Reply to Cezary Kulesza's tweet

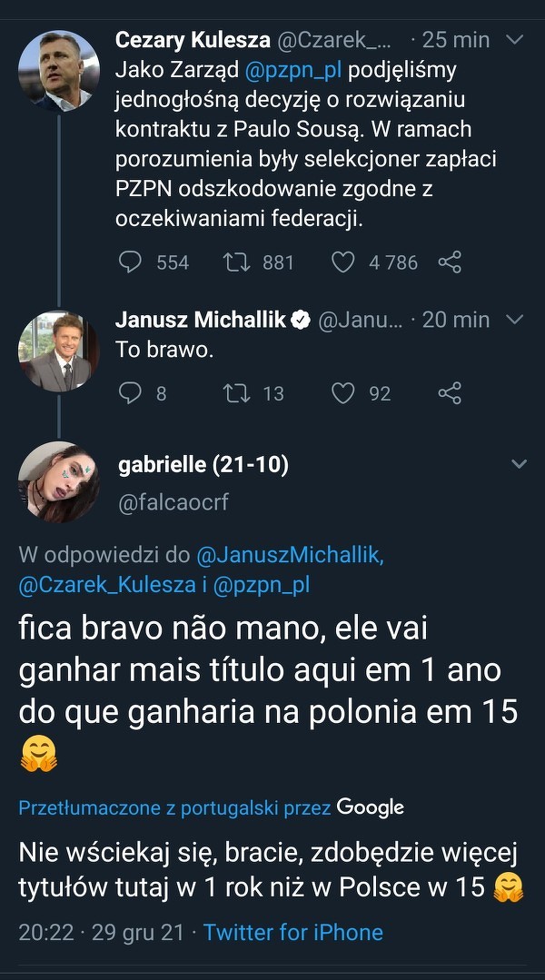[132, 262]
